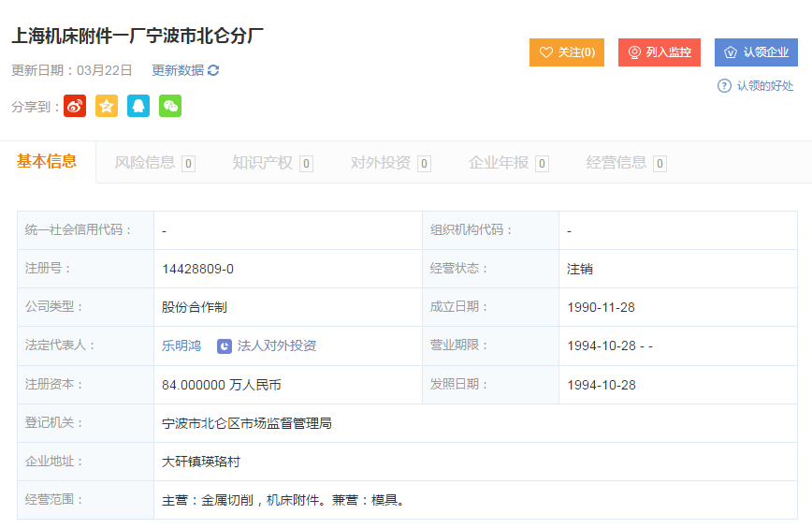Share to Weibo via red icon
The height and width of the screenshot is (529, 812).
[x=75, y=106]
